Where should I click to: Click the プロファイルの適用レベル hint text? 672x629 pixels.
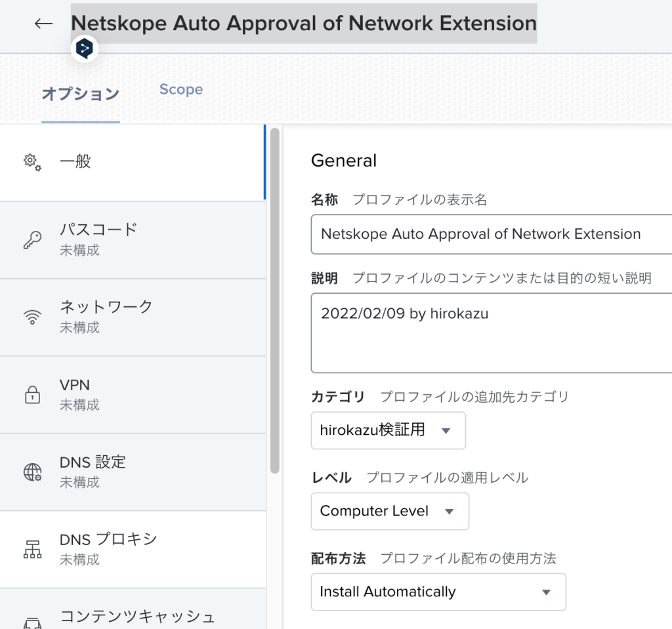tap(448, 477)
